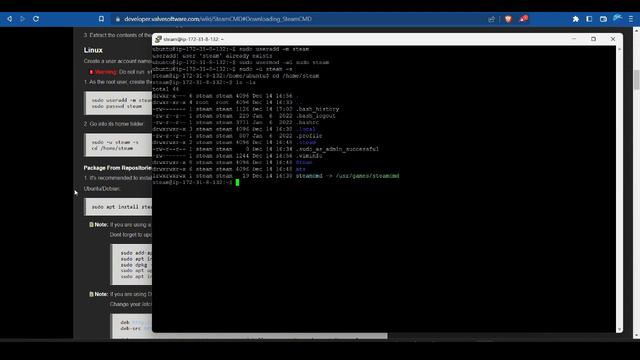The width and height of the screenshot is (640, 360).
Task: Click the terminal title steam@ip-172-31-8-132
Action: pos(193,39)
